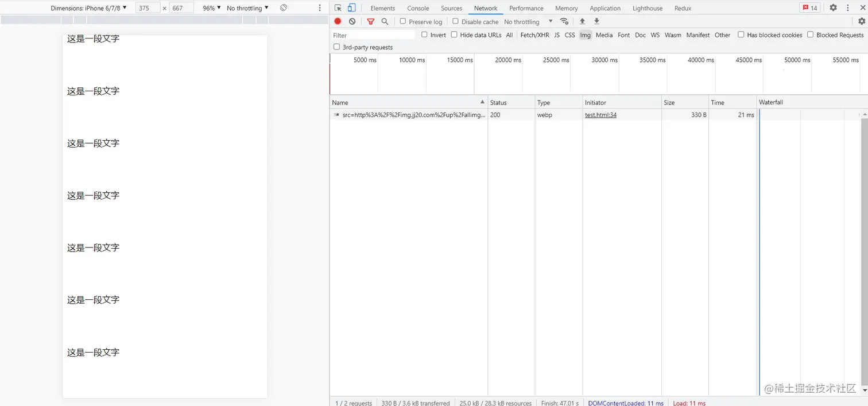Select the JS type filter
Screen dimensions: 868x406
[x=557, y=35]
